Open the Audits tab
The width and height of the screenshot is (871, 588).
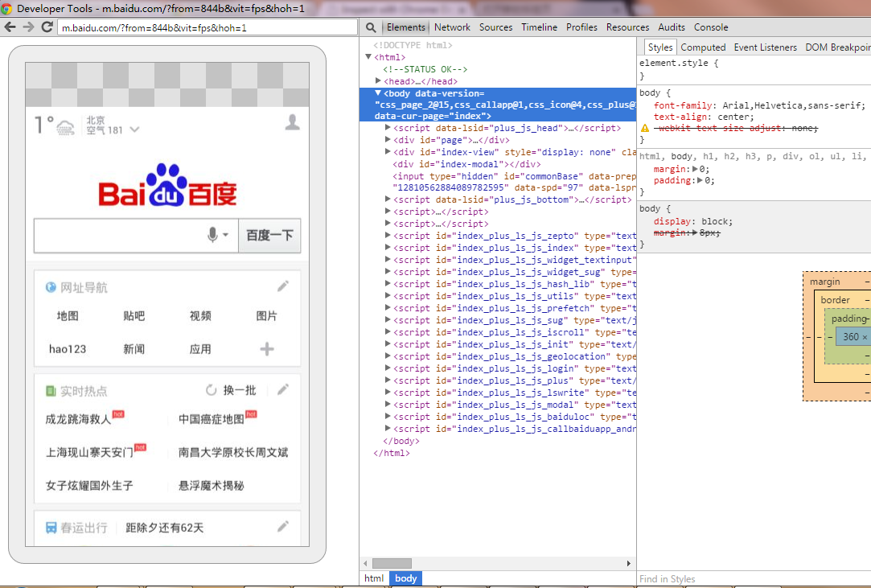click(672, 27)
